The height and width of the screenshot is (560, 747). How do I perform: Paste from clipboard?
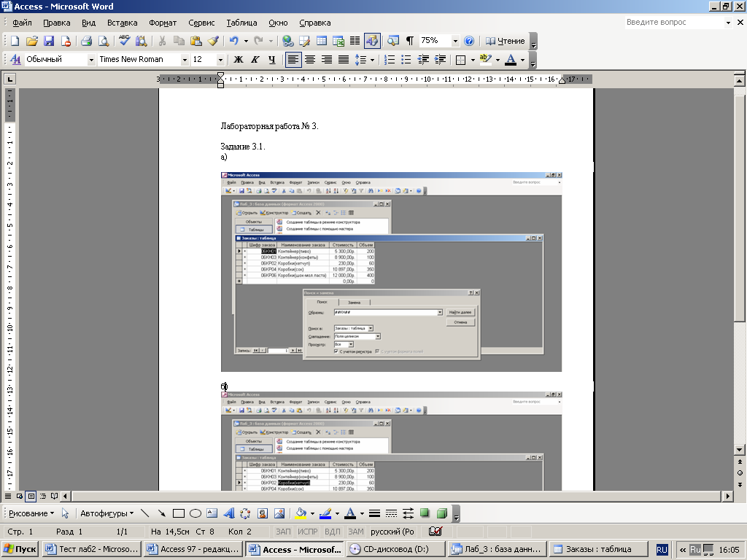coord(196,41)
